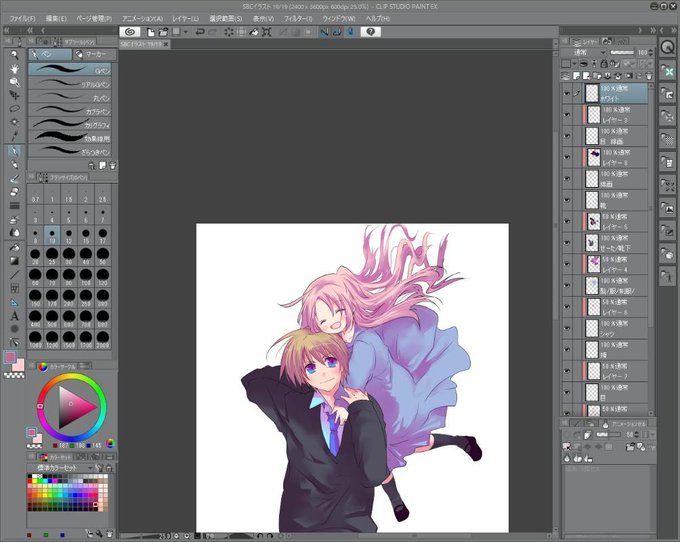This screenshot has height=542, width=680.
Task: Select 丸ペン sub tool
Action: click(70, 97)
